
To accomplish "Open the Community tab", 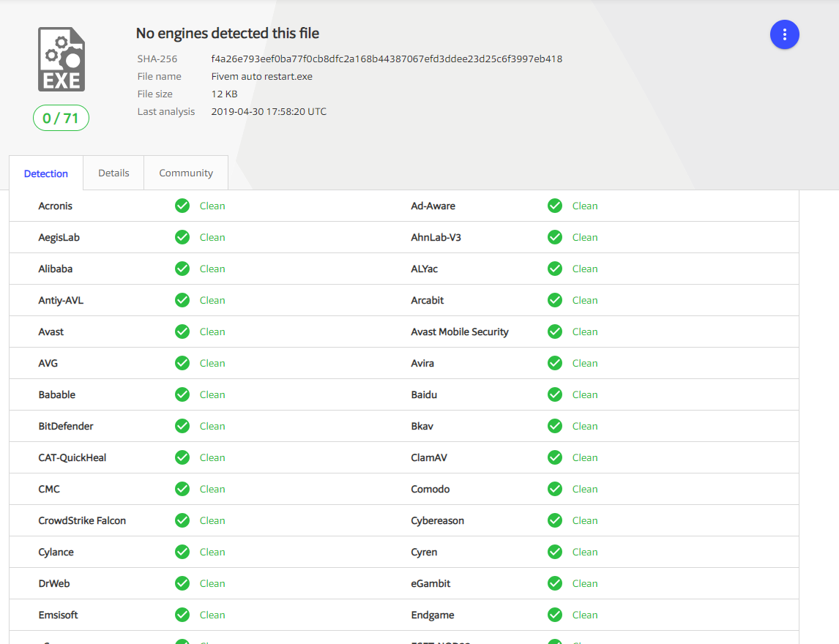I will pyautogui.click(x=185, y=173).
